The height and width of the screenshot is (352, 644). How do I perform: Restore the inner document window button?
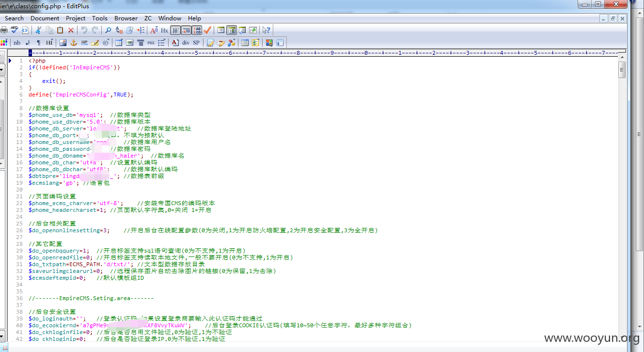pyautogui.click(x=613, y=18)
